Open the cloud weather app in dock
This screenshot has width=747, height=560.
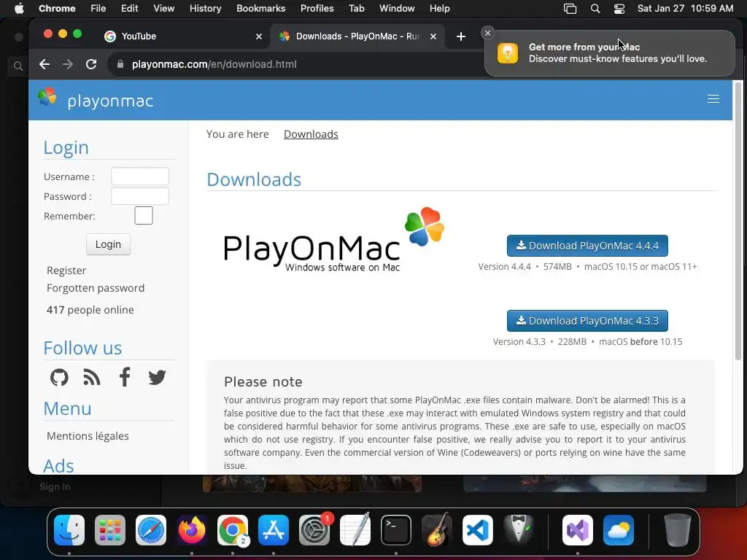tap(619, 530)
